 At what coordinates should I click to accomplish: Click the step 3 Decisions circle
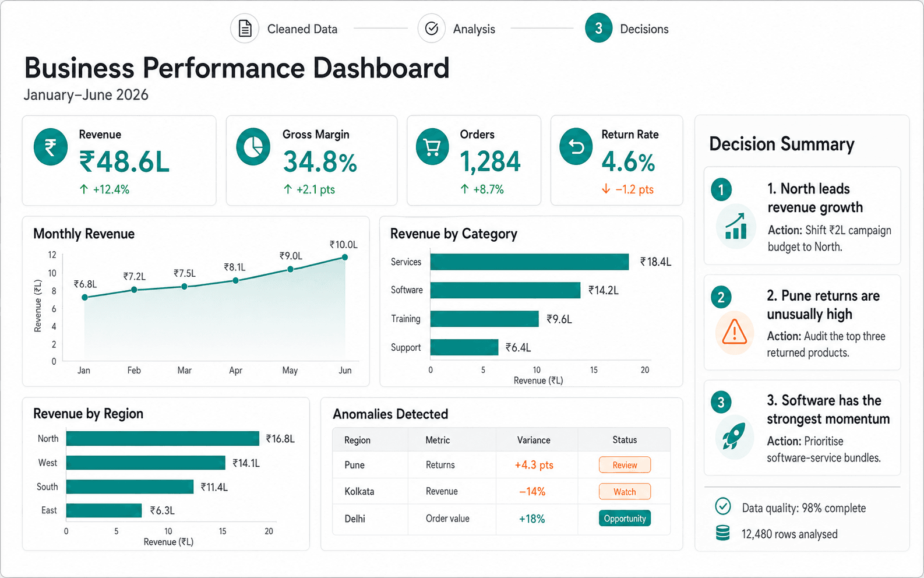[x=598, y=28]
